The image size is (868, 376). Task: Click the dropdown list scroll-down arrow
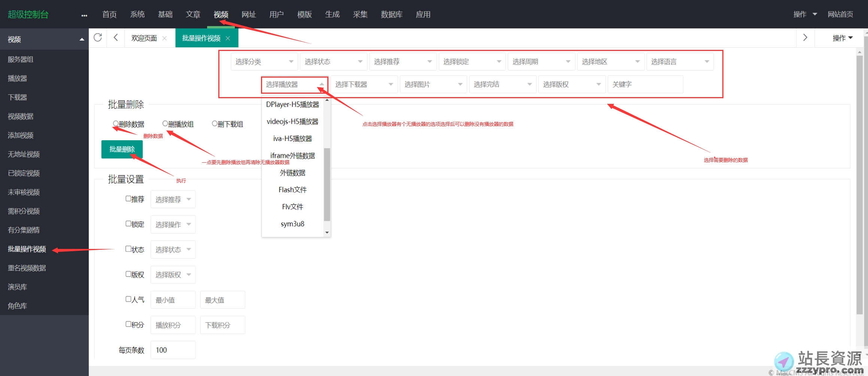(x=327, y=232)
